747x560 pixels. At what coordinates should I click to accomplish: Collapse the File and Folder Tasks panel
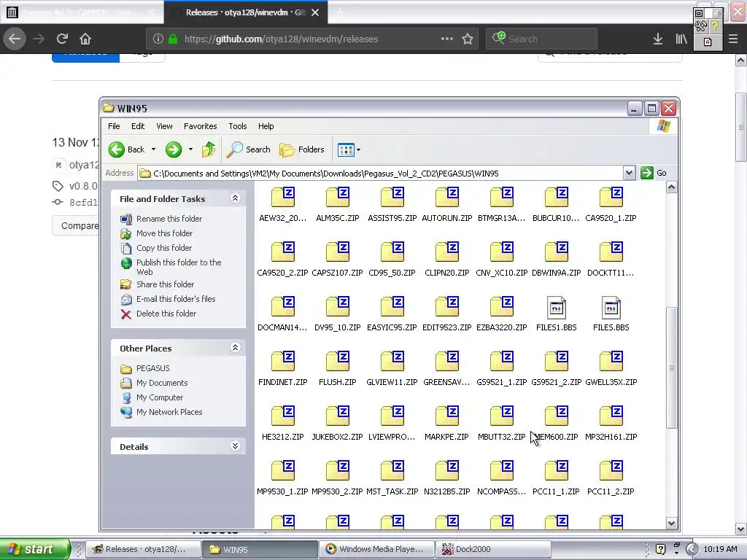[x=235, y=198]
